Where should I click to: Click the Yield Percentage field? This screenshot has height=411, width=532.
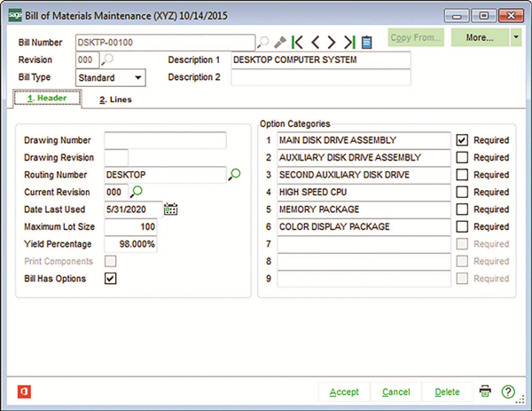(x=130, y=244)
